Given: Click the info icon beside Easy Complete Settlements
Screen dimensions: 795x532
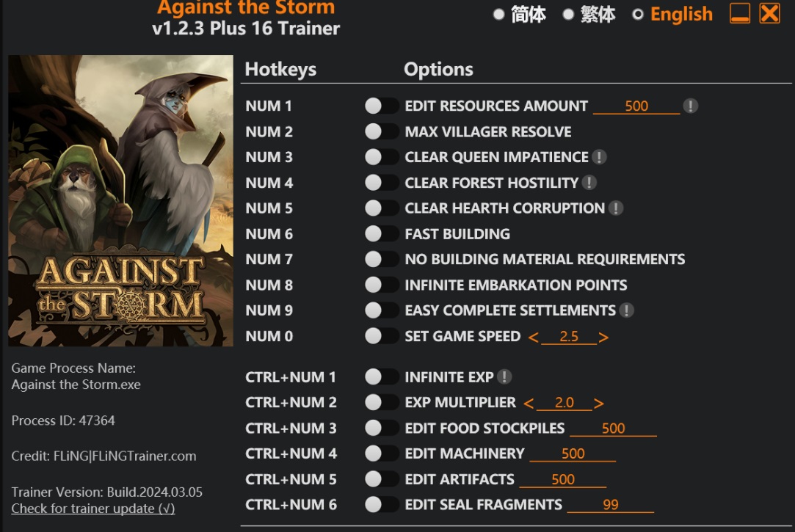Looking at the screenshot, I should pyautogui.click(x=626, y=310).
